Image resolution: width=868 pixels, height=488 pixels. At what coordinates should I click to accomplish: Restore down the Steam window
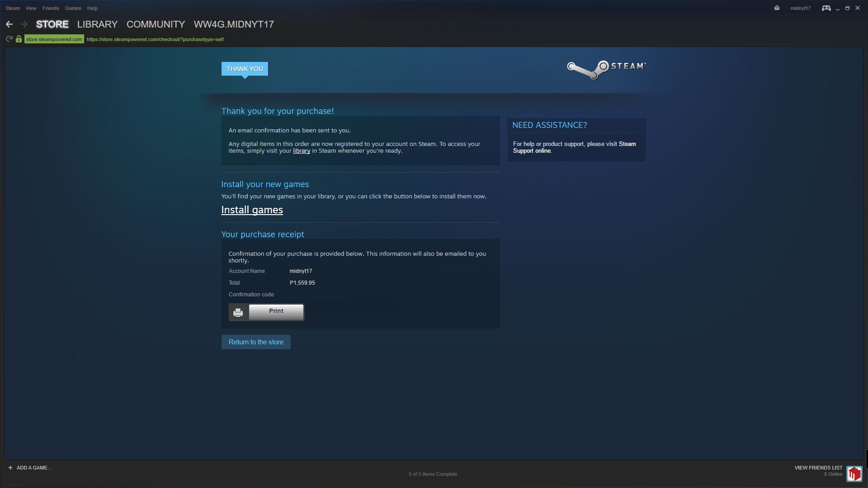pyautogui.click(x=848, y=8)
